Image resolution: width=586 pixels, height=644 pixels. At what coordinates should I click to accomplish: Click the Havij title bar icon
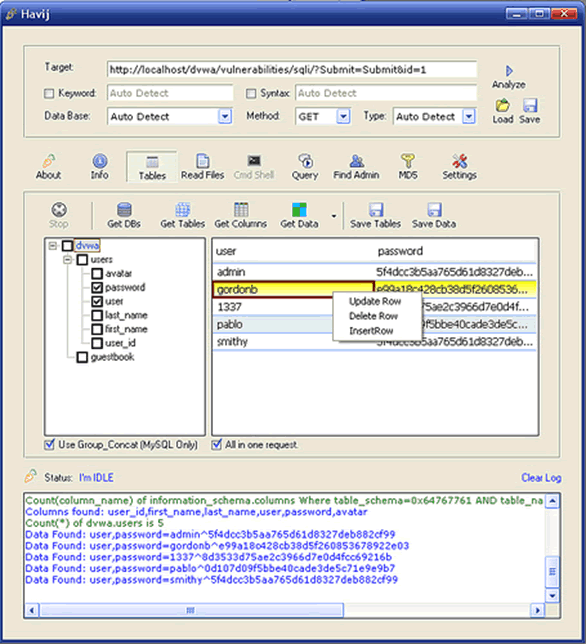11,14
